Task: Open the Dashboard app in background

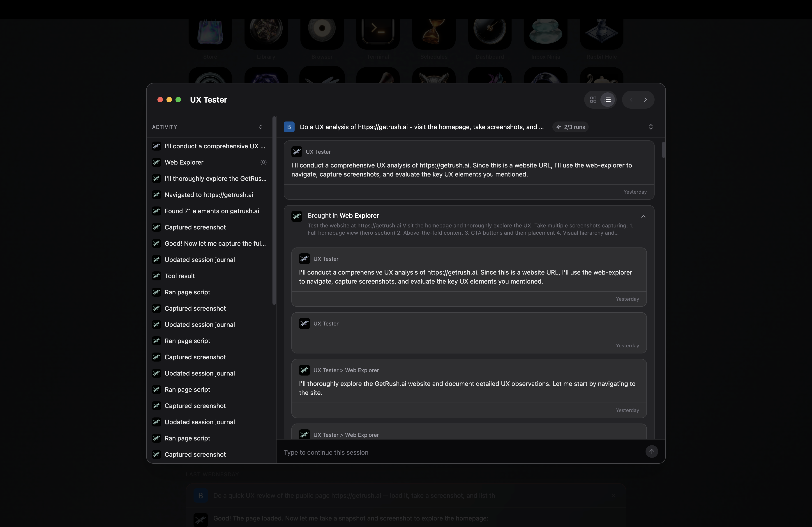Action: [490, 34]
